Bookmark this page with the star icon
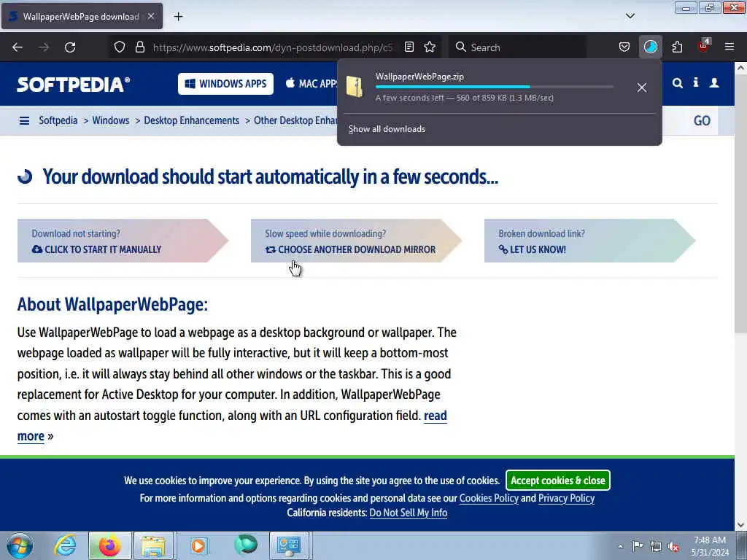 click(430, 47)
